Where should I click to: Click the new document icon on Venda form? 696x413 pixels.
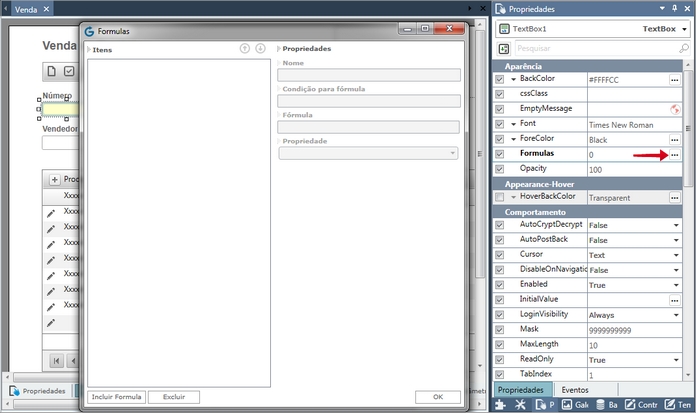tap(50, 71)
